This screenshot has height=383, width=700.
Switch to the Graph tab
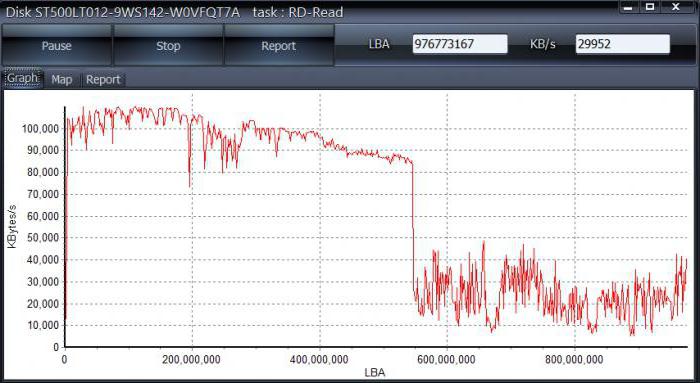[23, 79]
